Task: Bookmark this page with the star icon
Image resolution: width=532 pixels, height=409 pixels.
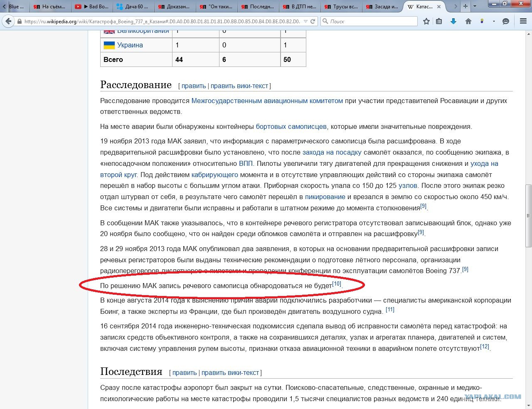Action: pyautogui.click(x=426, y=21)
